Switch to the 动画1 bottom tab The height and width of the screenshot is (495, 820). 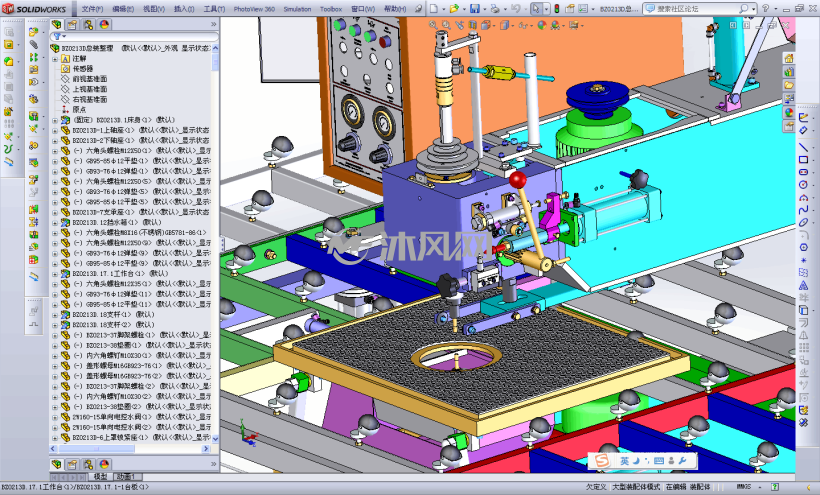[126, 477]
